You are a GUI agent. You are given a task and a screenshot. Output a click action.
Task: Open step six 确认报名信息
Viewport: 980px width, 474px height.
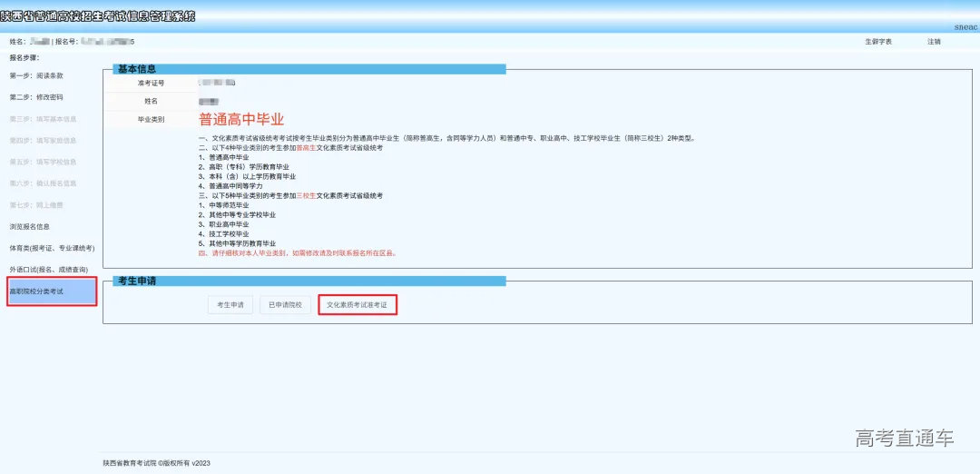[43, 183]
